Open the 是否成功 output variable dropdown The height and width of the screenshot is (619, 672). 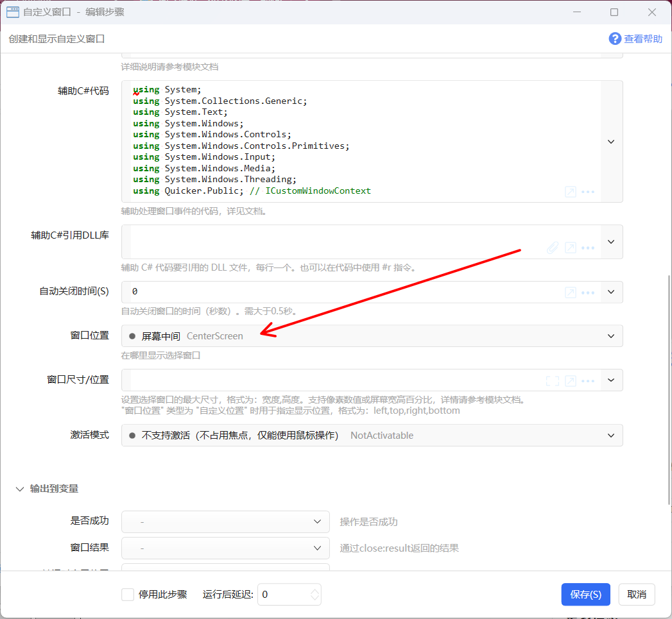click(225, 521)
